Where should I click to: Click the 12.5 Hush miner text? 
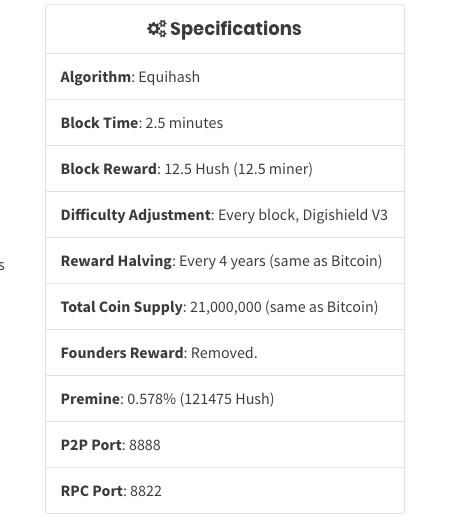pos(239,169)
